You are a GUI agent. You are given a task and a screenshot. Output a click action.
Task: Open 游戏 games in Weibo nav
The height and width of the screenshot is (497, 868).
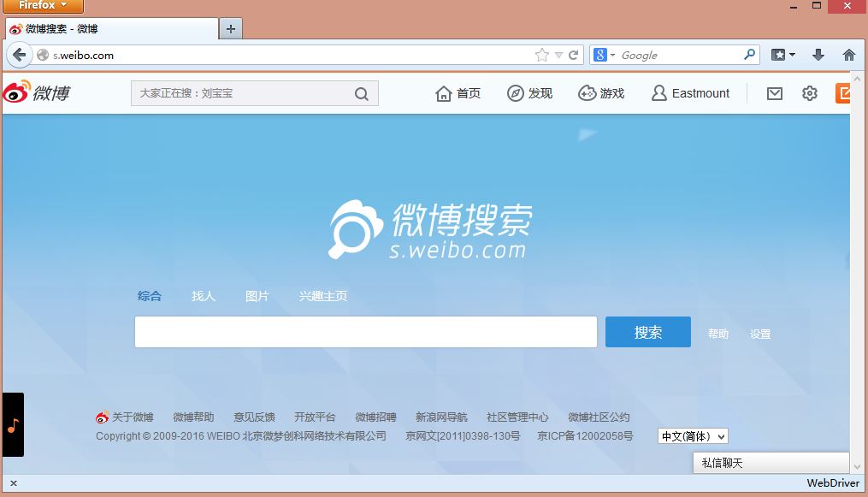pyautogui.click(x=601, y=93)
